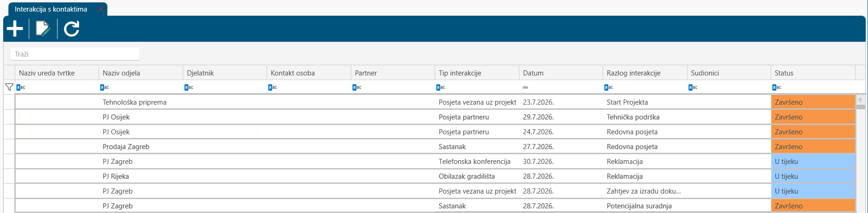This screenshot has width=868, height=213.
Task: Select the Interakcija s kontaktima tab
Action: pos(51,9)
